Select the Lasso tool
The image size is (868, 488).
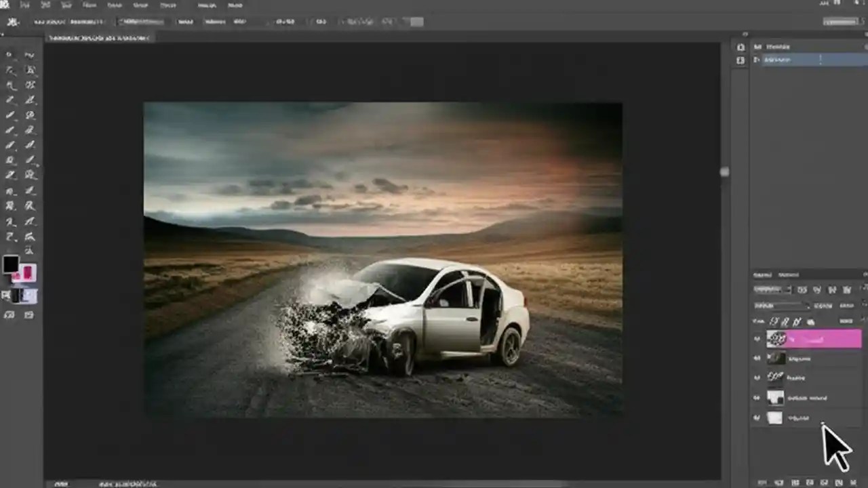(9, 69)
